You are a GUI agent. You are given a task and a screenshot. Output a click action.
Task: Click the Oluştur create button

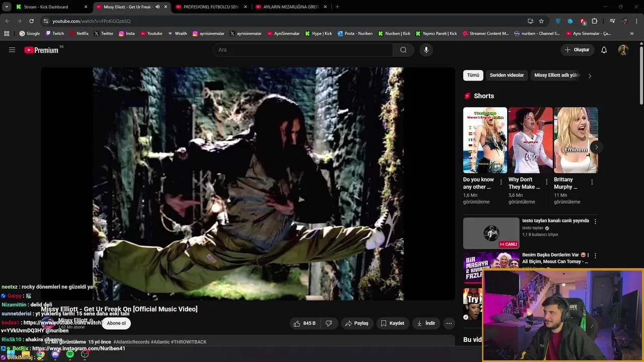coord(577,50)
